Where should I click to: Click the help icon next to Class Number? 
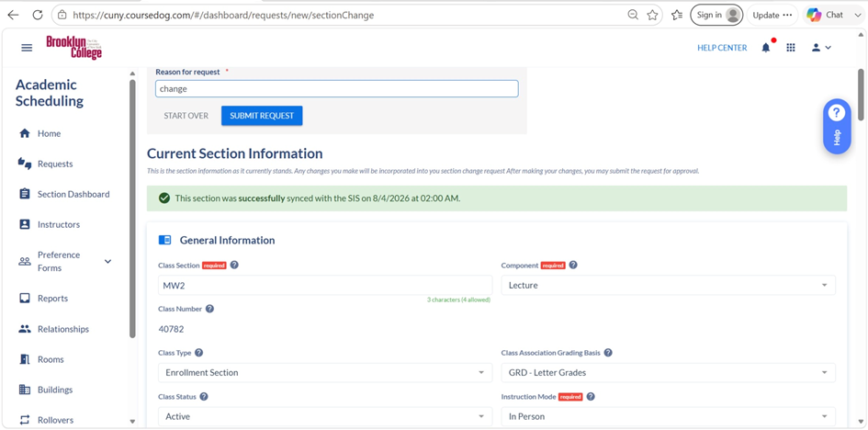pos(209,309)
